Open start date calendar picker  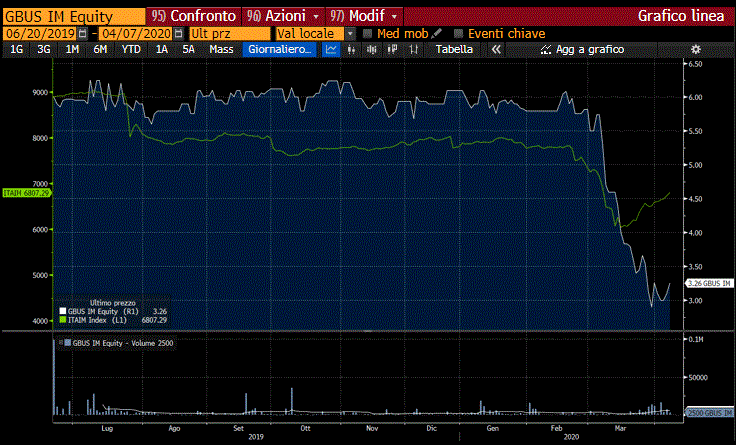(82, 34)
